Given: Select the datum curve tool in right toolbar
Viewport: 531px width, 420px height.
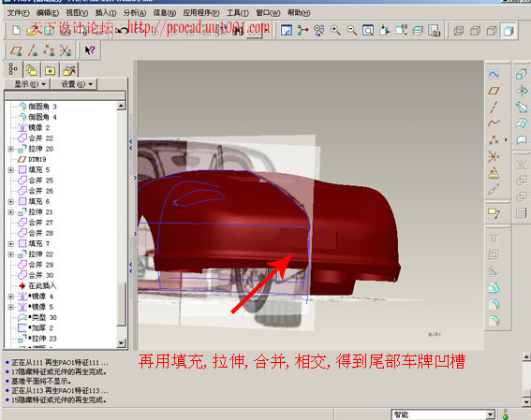Looking at the screenshot, I should 494,123.
